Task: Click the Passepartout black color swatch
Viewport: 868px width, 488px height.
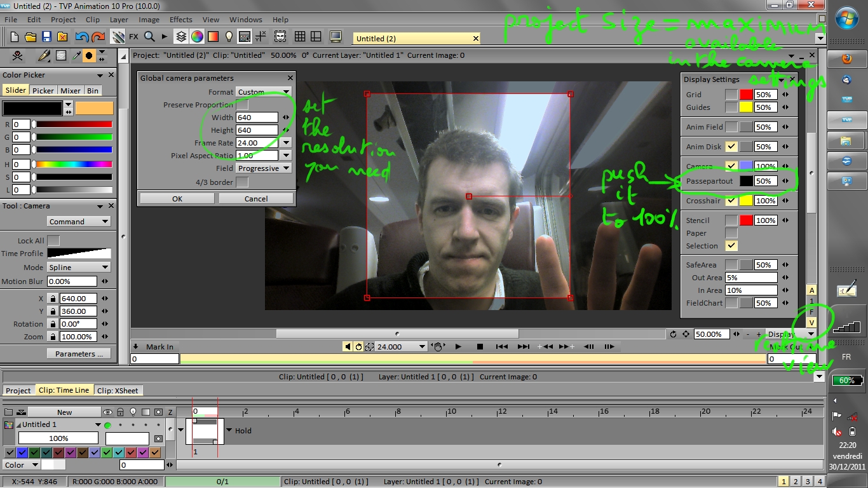Action: (746, 181)
